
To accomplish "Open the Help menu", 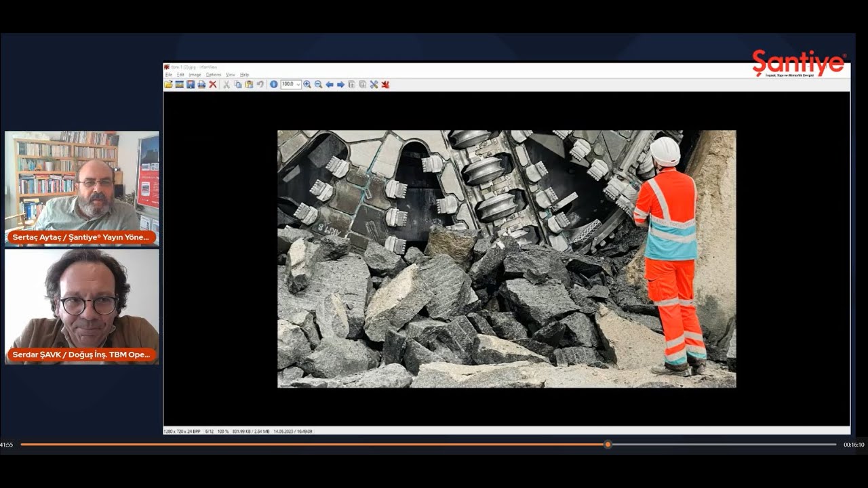I will pyautogui.click(x=245, y=75).
